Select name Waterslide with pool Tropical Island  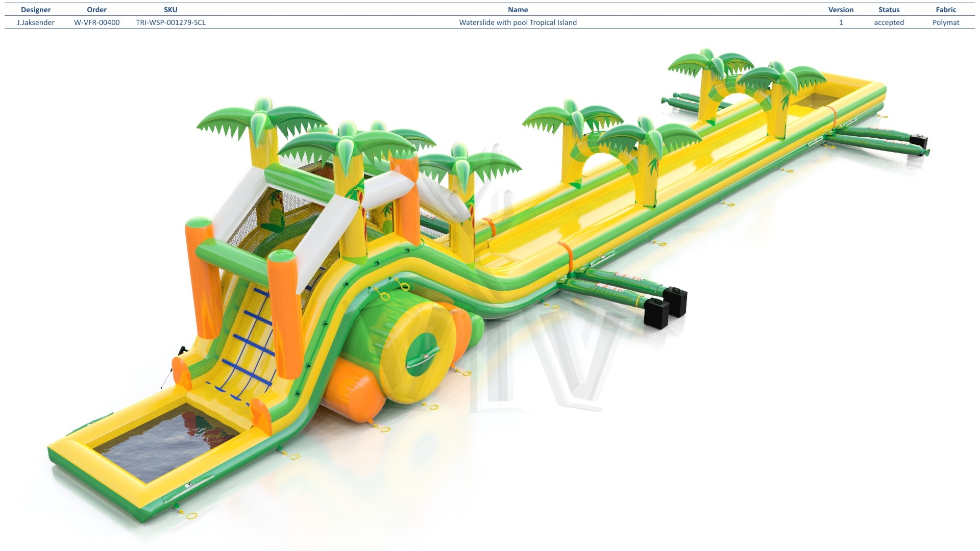pos(518,22)
